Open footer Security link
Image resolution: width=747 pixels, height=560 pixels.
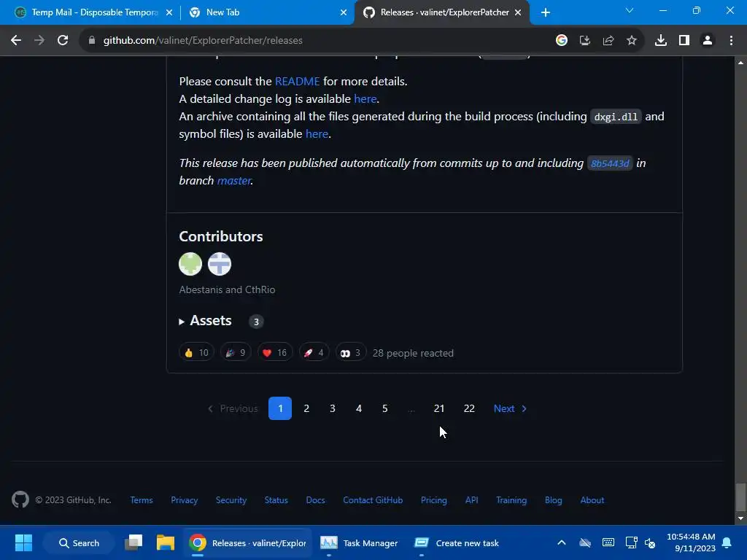pos(231,500)
